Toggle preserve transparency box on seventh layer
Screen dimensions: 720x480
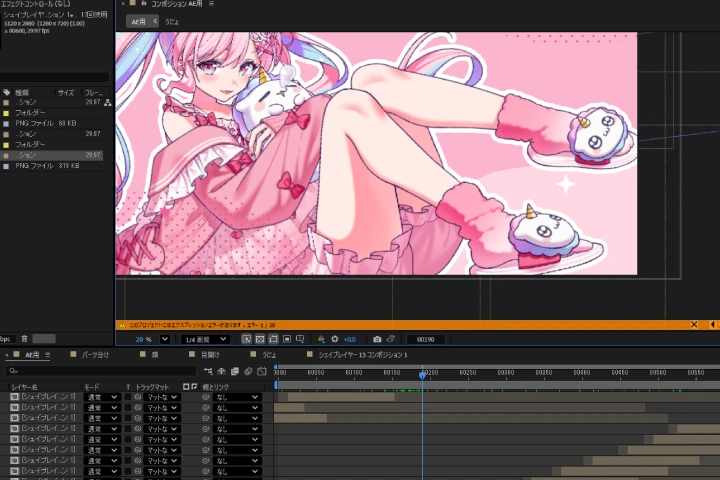click(128, 461)
